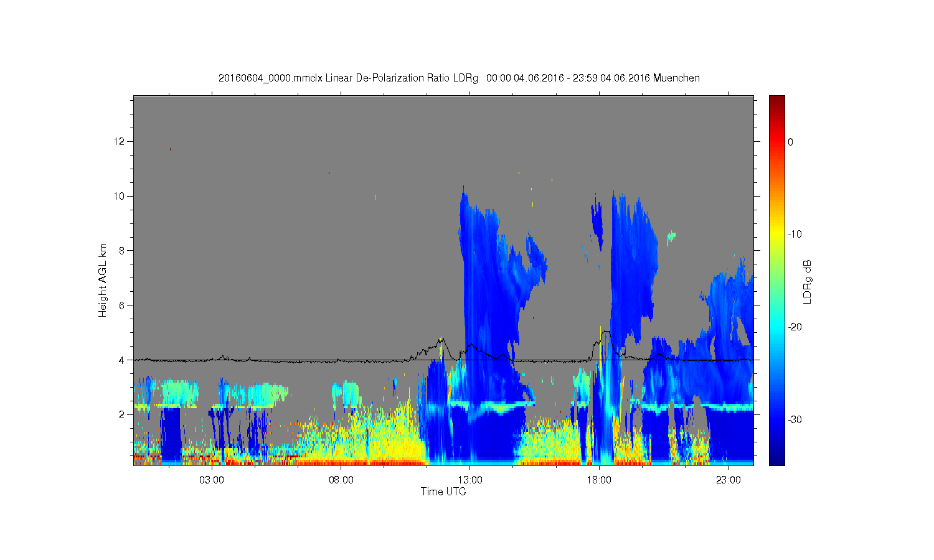Click the plot title text starting with 20160604_0000.mmclx
The height and width of the screenshot is (560, 934).
(459, 78)
